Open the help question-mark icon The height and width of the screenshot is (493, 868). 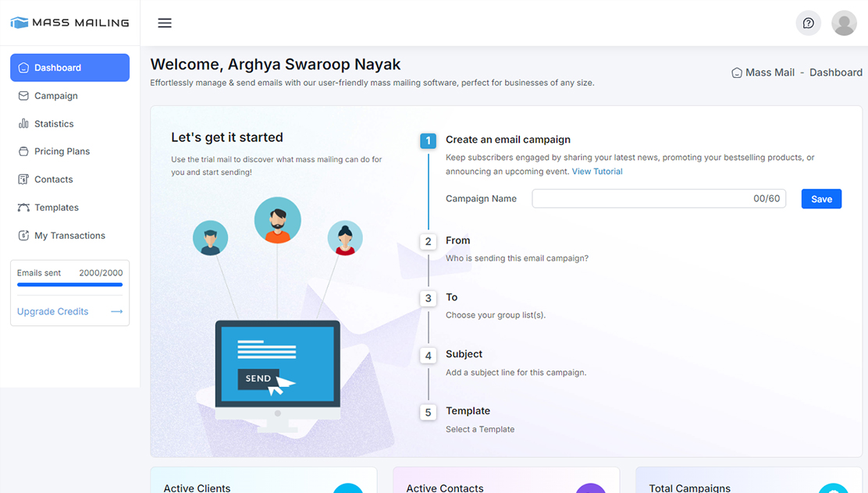point(808,23)
